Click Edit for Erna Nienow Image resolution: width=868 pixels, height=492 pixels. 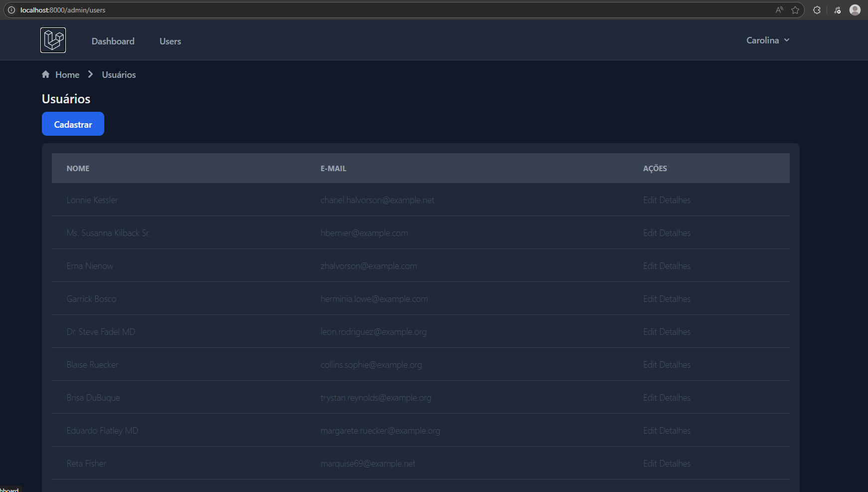coord(650,265)
